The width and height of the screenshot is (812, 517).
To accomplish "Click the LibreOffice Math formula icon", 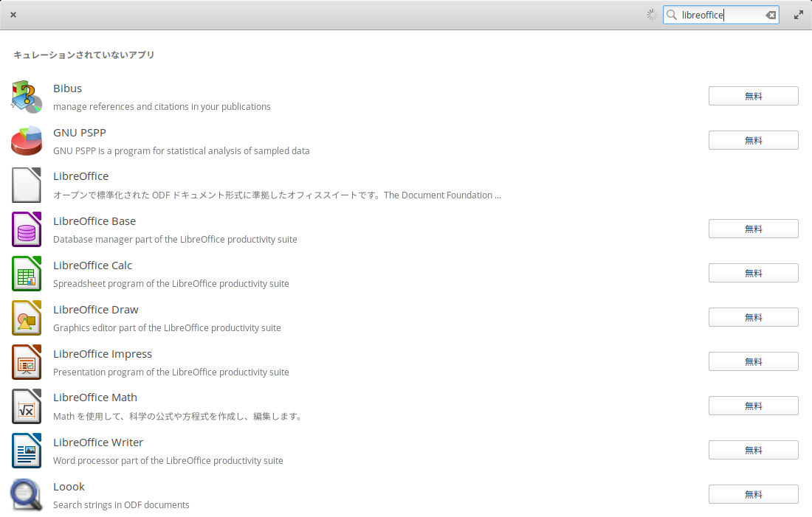I will point(27,406).
